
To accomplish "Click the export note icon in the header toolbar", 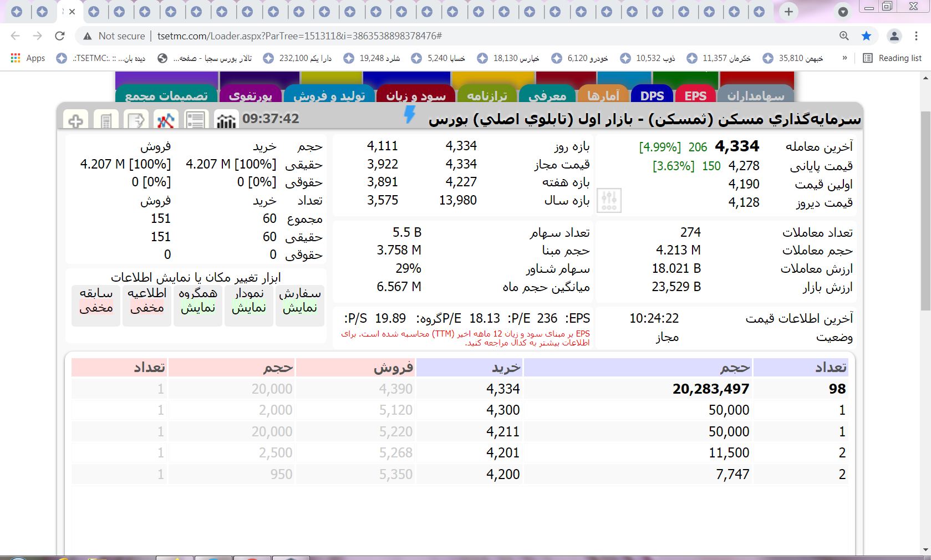I will [x=136, y=120].
